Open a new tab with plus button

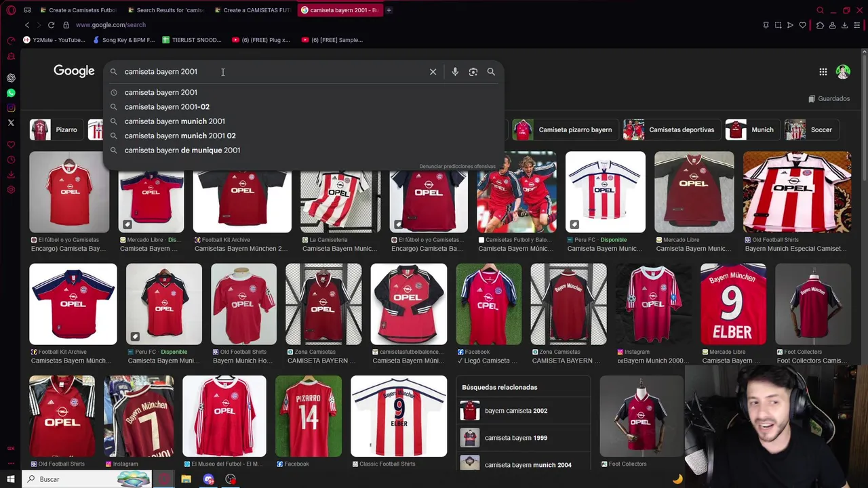[x=389, y=10]
